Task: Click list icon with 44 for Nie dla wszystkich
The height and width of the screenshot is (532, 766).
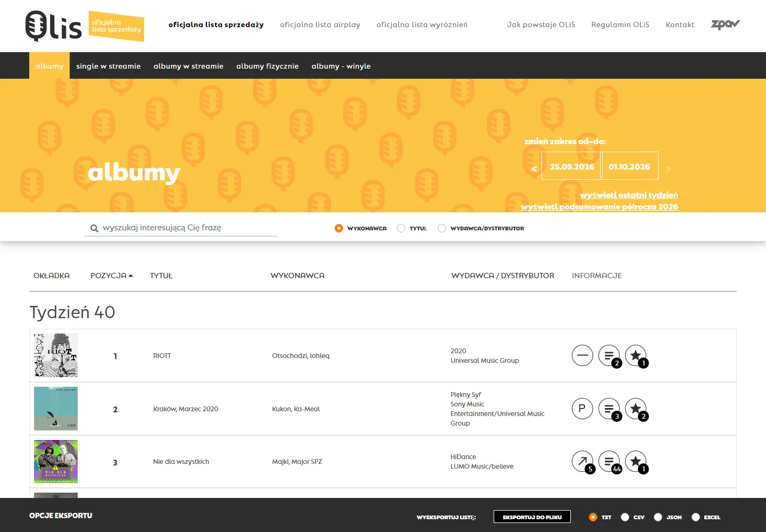Action: coord(609,461)
